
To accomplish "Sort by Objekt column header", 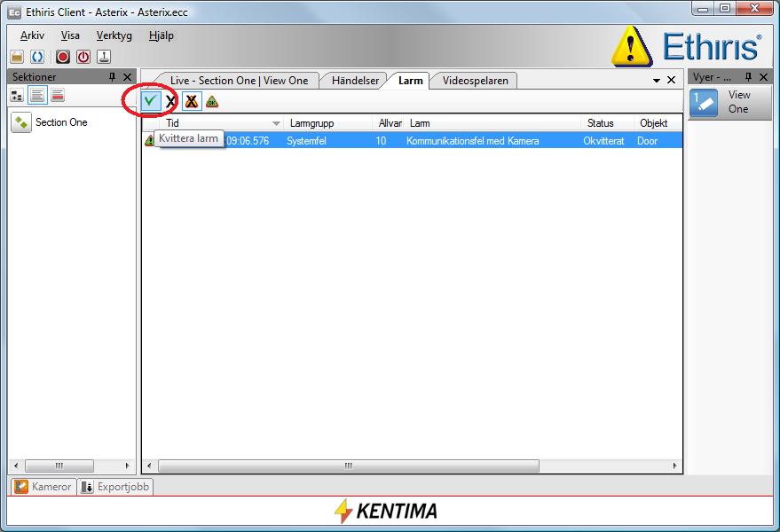I will tap(658, 123).
